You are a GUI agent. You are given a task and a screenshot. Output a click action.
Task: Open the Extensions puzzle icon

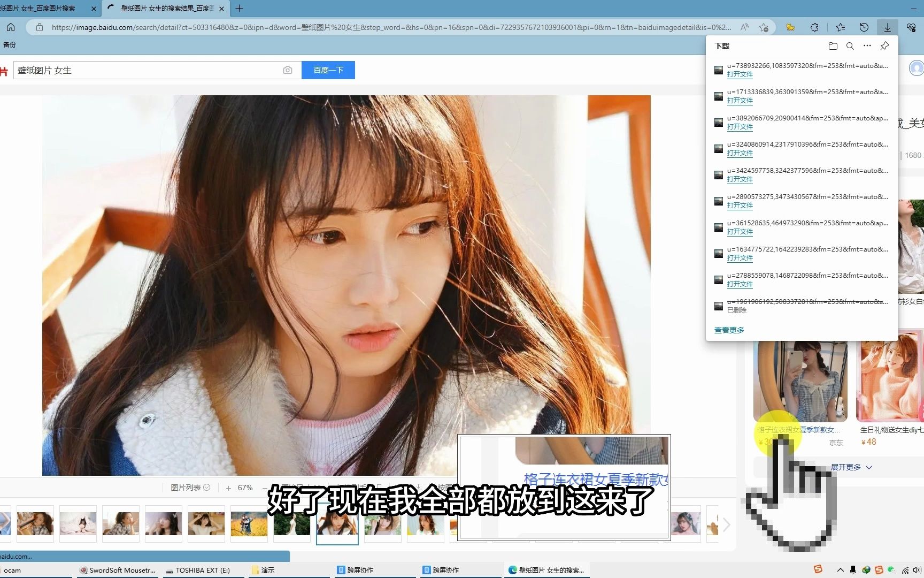pyautogui.click(x=814, y=27)
